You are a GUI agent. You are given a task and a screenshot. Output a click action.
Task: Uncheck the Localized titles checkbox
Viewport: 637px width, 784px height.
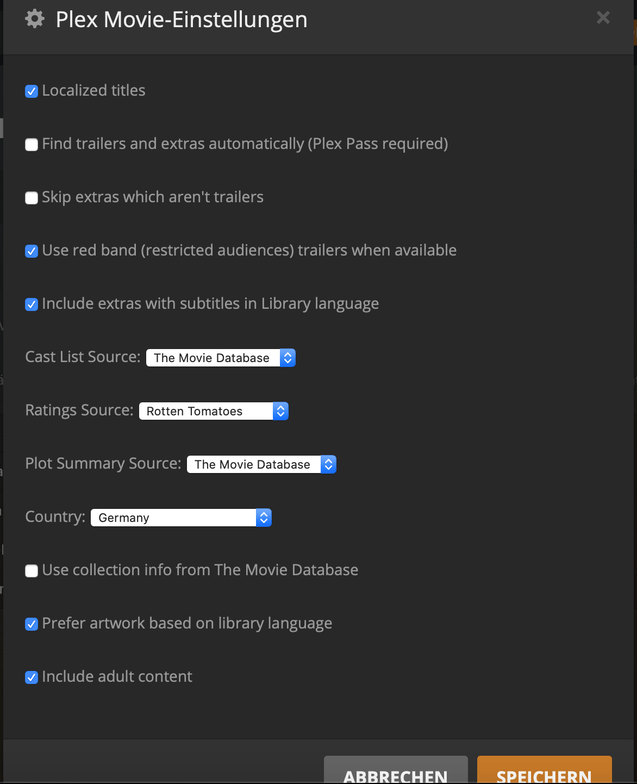[x=32, y=91]
